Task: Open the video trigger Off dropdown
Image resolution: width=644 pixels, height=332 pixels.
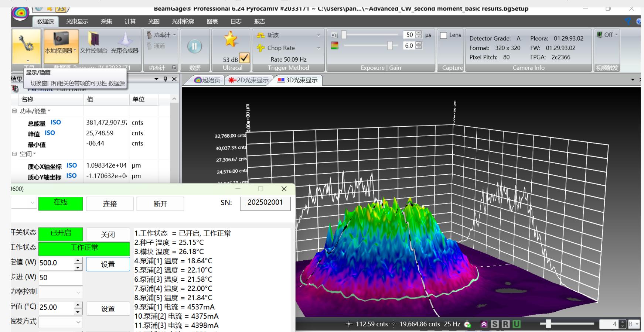Action: pyautogui.click(x=608, y=35)
